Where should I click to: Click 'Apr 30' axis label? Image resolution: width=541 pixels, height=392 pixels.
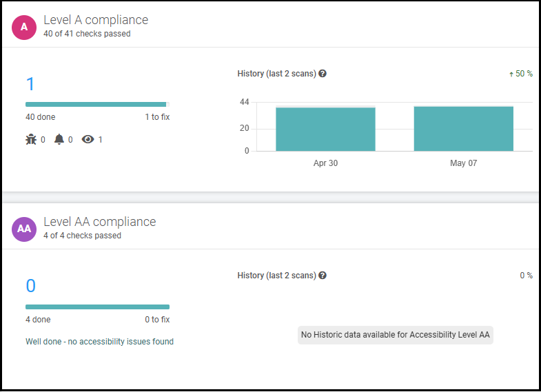pyautogui.click(x=325, y=163)
